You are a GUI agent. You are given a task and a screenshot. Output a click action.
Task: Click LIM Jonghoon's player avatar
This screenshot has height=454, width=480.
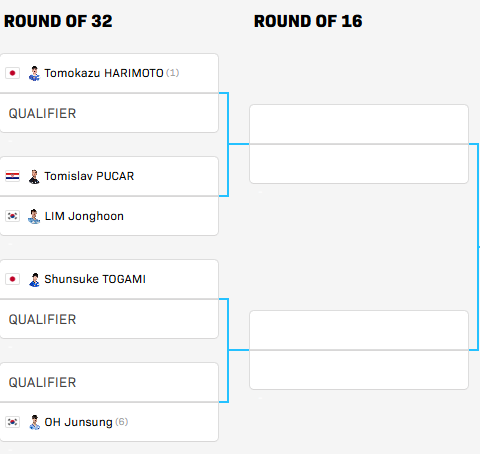coord(34,216)
